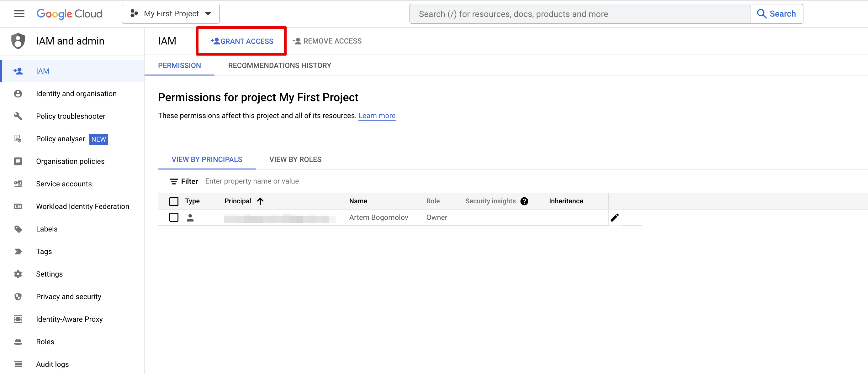Viewport: 868px width, 374px height.
Task: Click REMOVE ACCESS button
Action: pos(327,41)
